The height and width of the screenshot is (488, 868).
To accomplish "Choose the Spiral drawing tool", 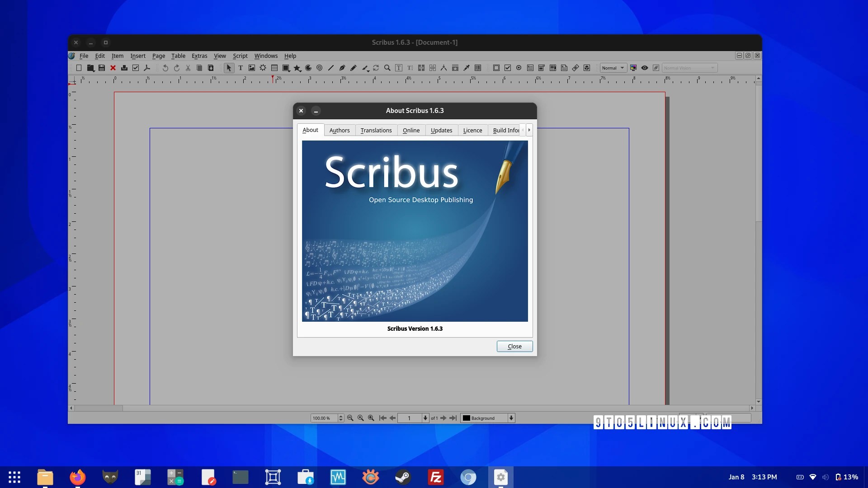I will [x=319, y=68].
